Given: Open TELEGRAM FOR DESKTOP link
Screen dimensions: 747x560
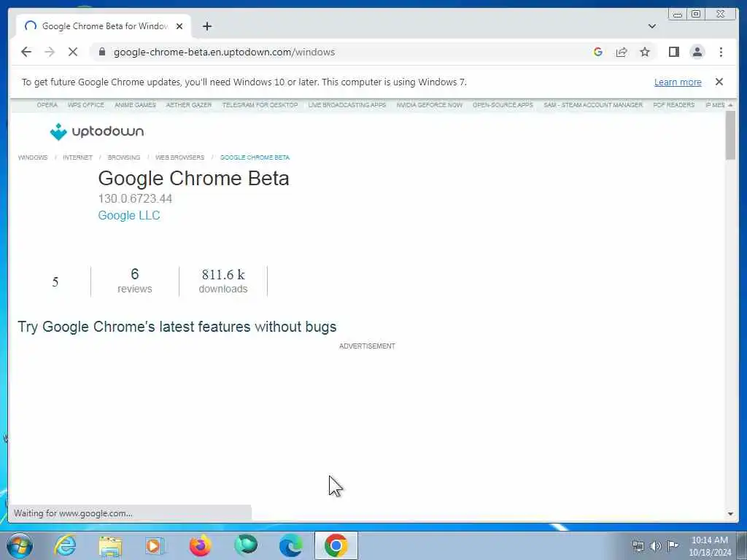Looking at the screenshot, I should pos(260,105).
